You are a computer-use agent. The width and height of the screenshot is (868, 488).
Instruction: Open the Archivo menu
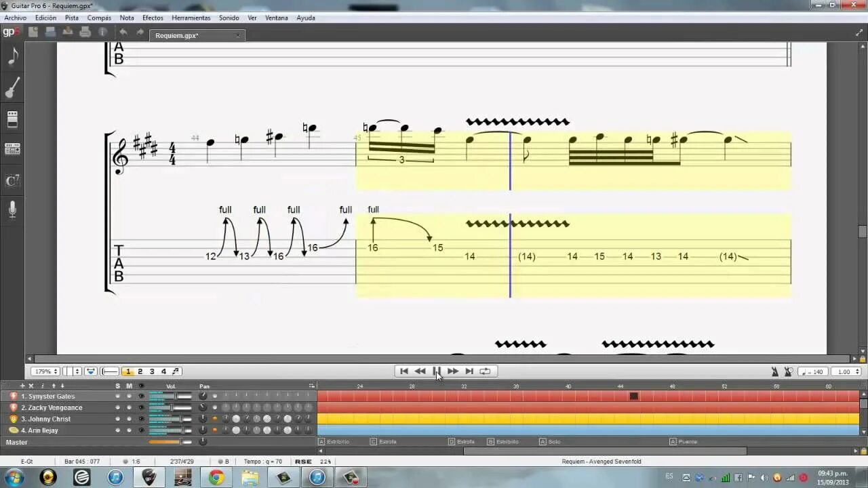pos(16,18)
